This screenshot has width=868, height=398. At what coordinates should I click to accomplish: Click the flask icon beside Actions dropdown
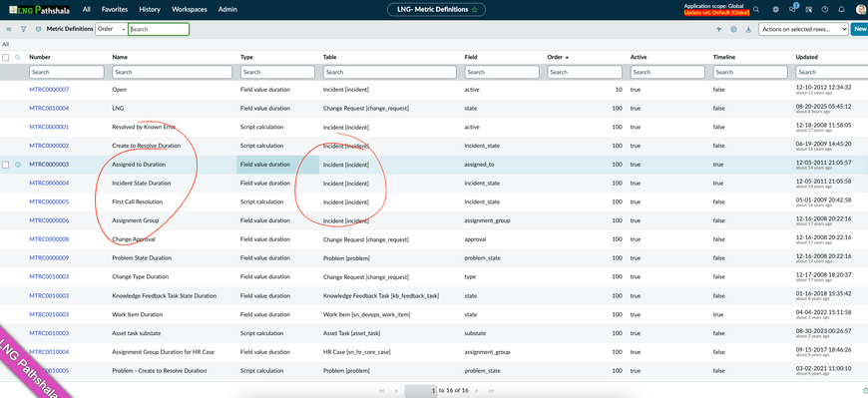tap(748, 29)
